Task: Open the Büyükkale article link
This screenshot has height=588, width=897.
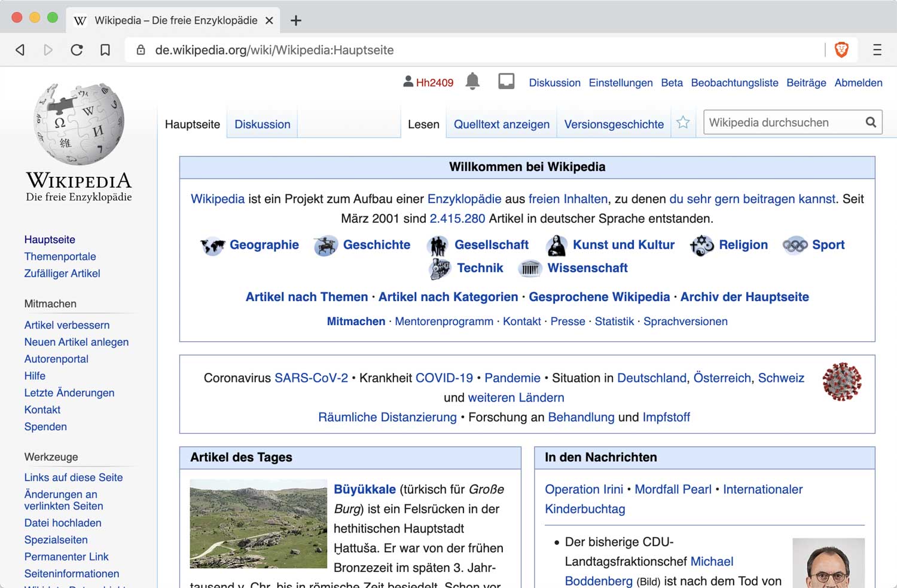Action: tap(365, 489)
